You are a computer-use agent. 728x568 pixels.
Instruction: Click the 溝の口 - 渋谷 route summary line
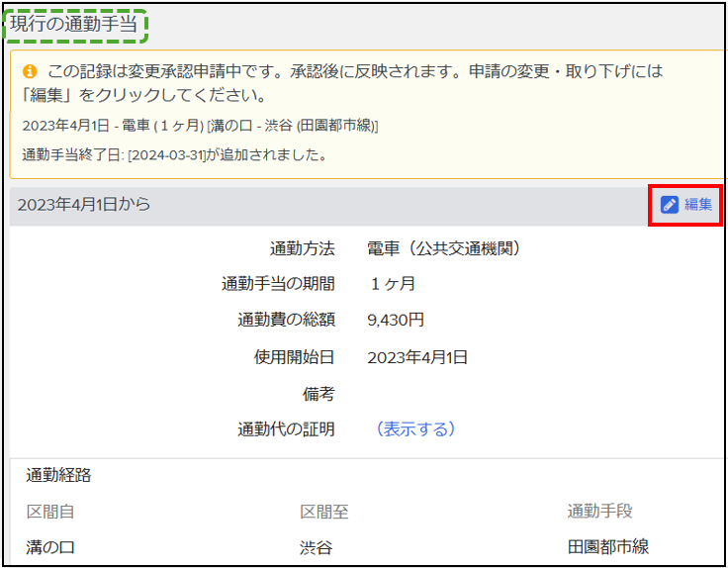tap(200, 126)
